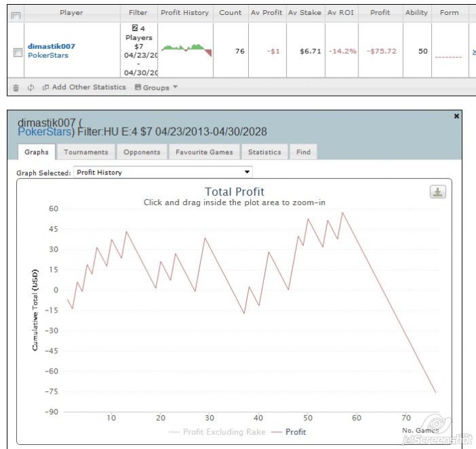This screenshot has height=449, width=476.
Task: Click the -$1 Av Profit value
Action: pyautogui.click(x=273, y=51)
